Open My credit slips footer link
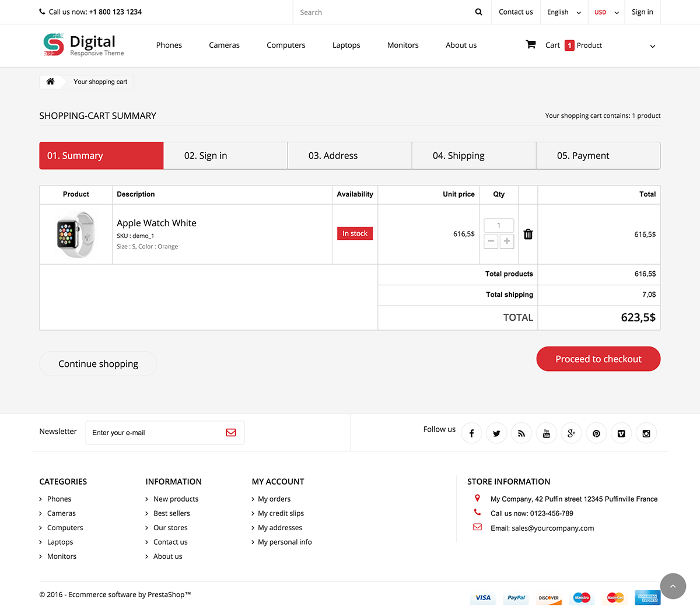The width and height of the screenshot is (700, 613). point(281,513)
